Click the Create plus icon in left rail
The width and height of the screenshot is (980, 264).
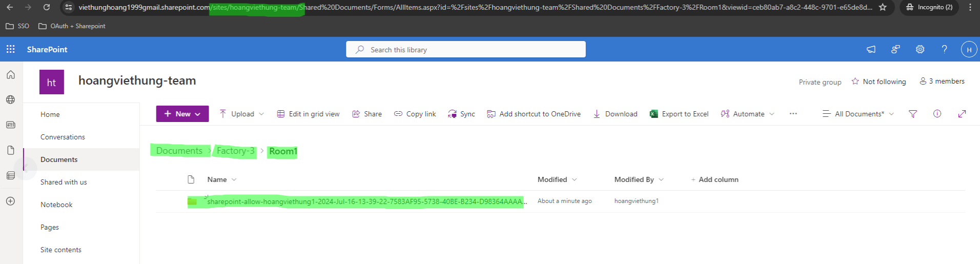click(x=11, y=201)
